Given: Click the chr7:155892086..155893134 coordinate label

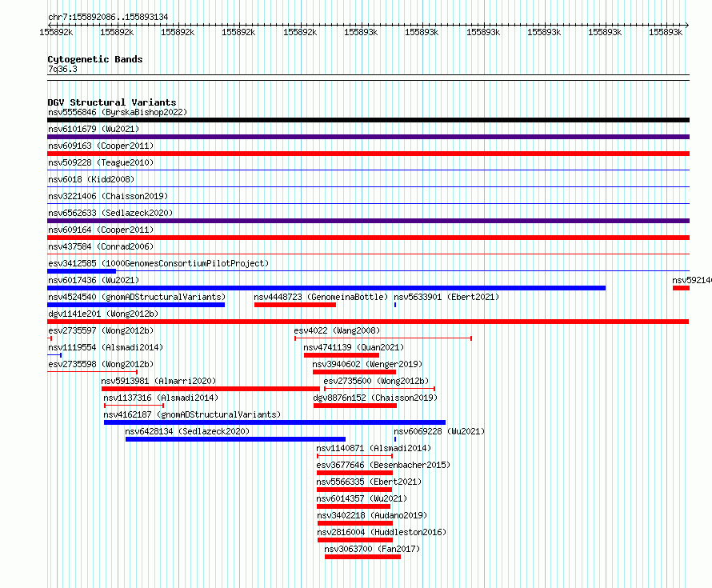Looking at the screenshot, I should (108, 17).
